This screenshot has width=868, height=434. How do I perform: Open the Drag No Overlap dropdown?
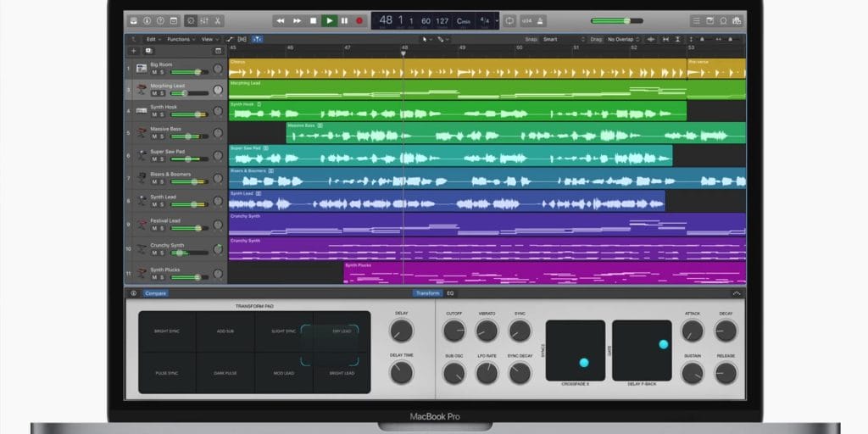coord(623,39)
